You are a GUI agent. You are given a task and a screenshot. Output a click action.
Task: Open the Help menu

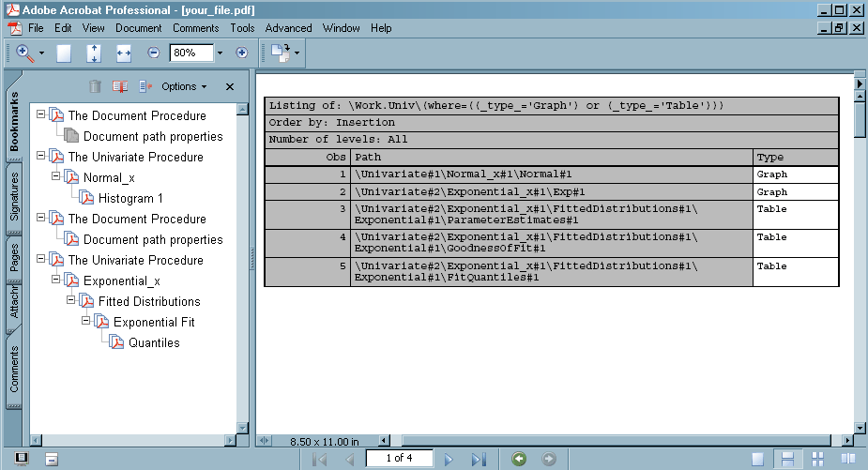[x=381, y=28]
